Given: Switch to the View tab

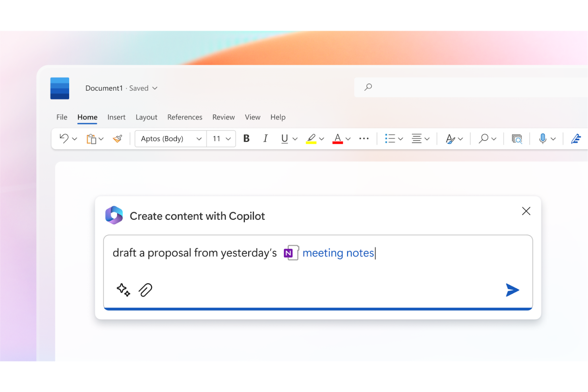Looking at the screenshot, I should 253,117.
